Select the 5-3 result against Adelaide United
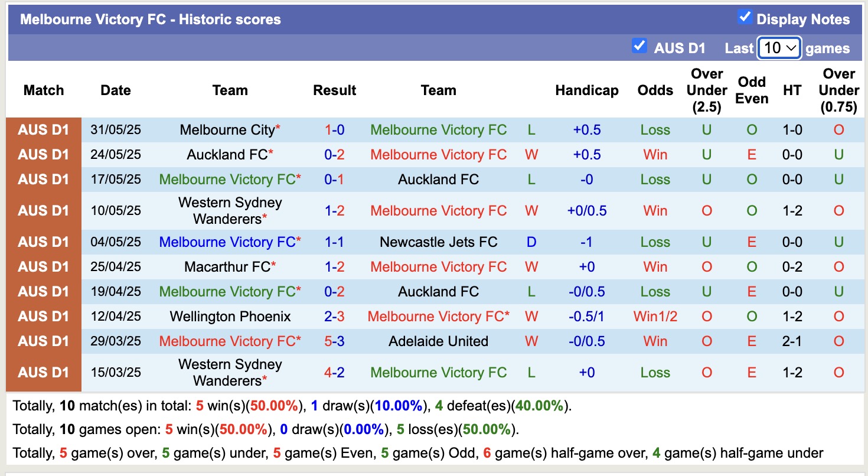868x476 pixels. tap(334, 341)
